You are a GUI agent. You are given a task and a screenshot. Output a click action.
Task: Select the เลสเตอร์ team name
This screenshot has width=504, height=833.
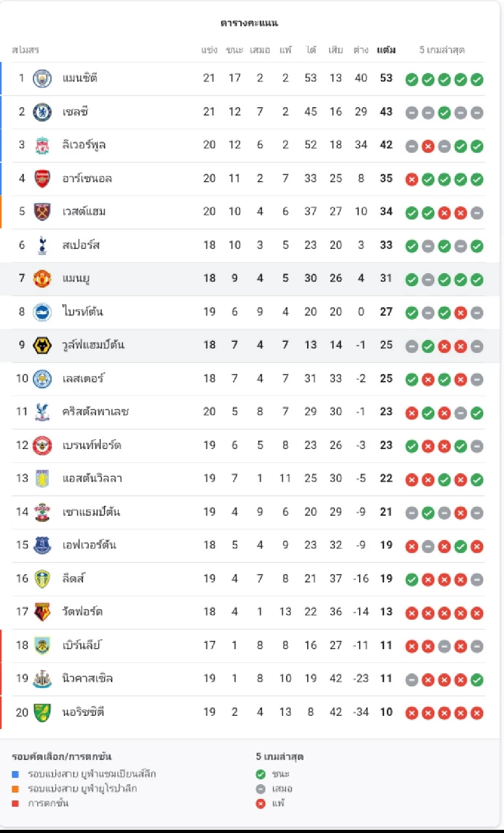(x=83, y=379)
